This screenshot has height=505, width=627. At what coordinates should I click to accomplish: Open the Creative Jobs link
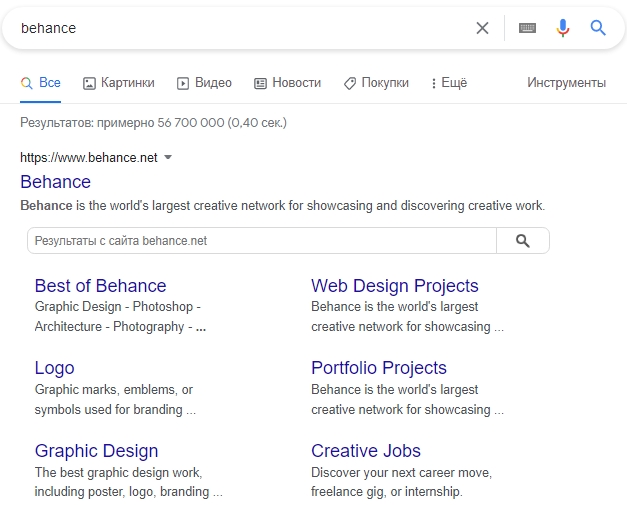click(365, 451)
